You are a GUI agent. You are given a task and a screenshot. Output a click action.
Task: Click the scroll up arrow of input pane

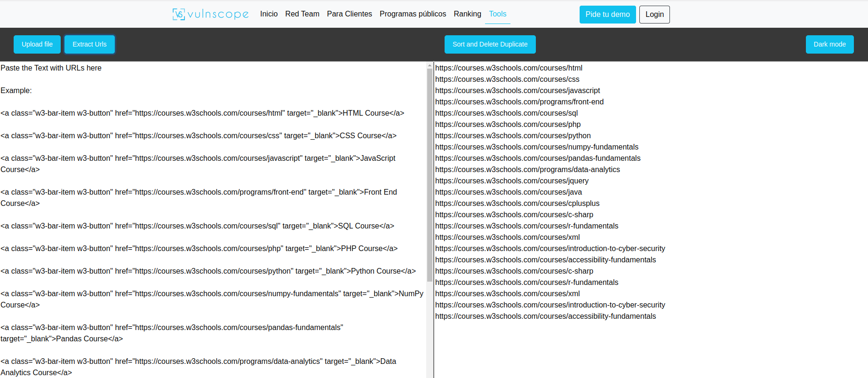pos(430,65)
